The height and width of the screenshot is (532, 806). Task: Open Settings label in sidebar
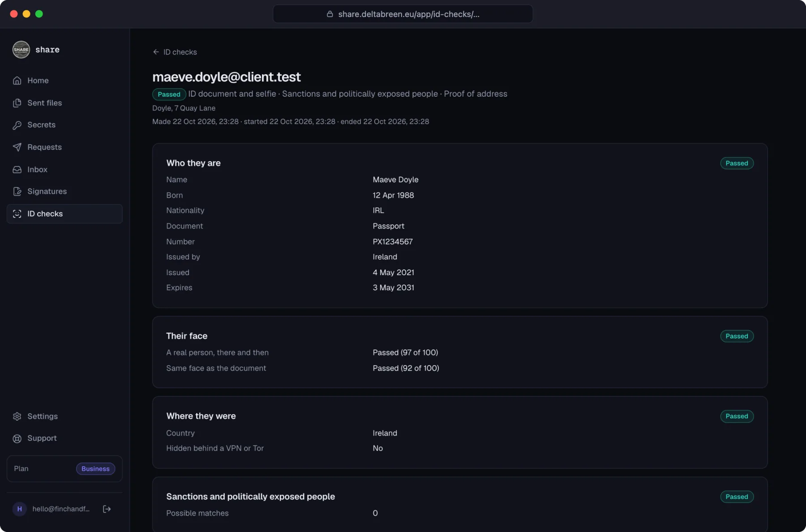(43, 417)
